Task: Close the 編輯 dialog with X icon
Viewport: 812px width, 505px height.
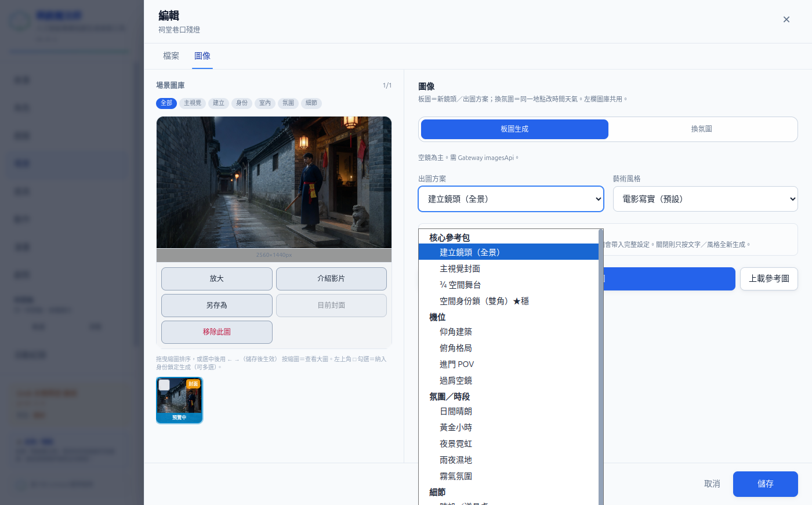Action: pos(786,20)
